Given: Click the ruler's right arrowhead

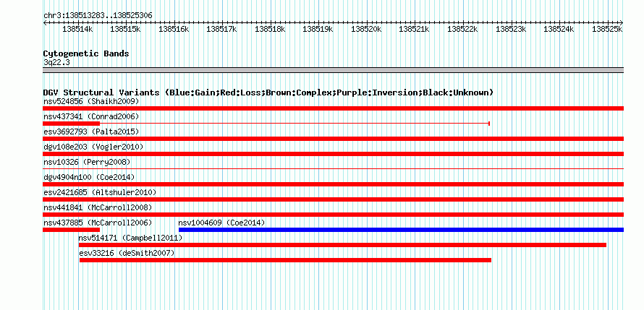Looking at the screenshot, I should (622, 22).
